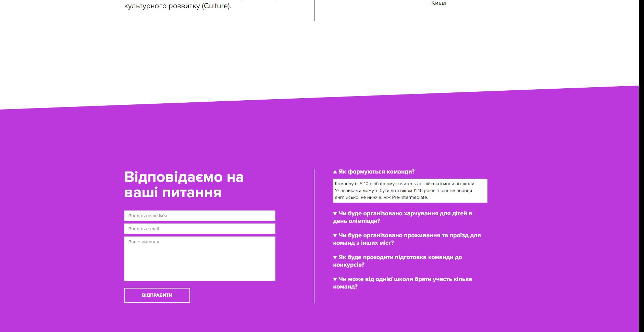Click the "Відповідаємо на ваші питання" heading
644x332 pixels.
click(184, 185)
